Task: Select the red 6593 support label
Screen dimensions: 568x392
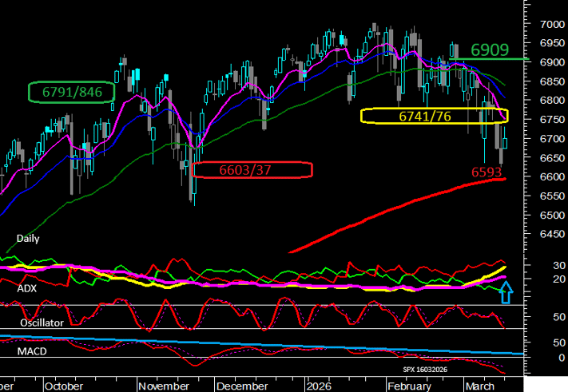Action: (487, 170)
